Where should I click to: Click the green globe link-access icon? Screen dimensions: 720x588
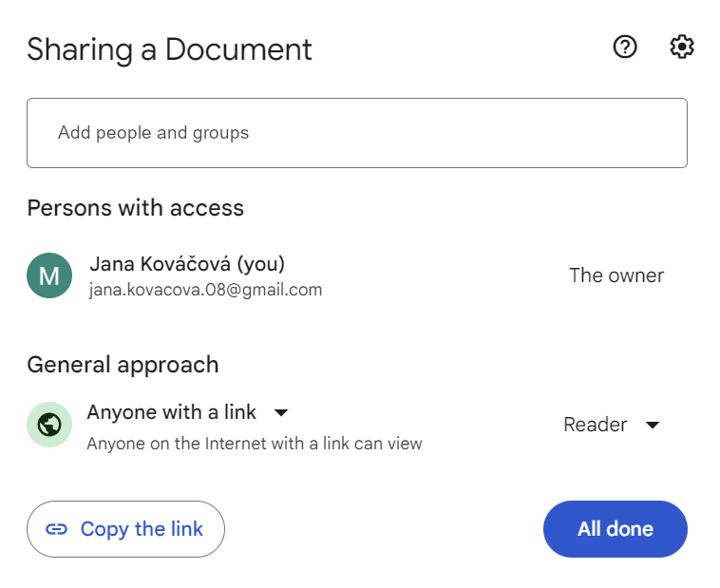[x=49, y=425]
